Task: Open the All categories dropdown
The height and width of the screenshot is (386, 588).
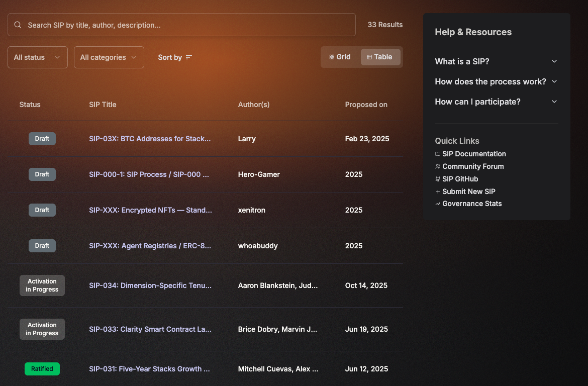Action: coord(109,57)
